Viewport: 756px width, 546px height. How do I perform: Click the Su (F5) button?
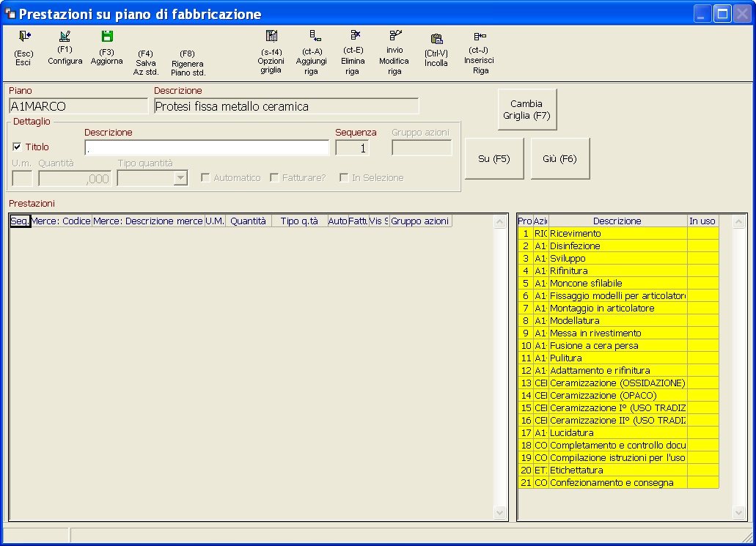494,158
